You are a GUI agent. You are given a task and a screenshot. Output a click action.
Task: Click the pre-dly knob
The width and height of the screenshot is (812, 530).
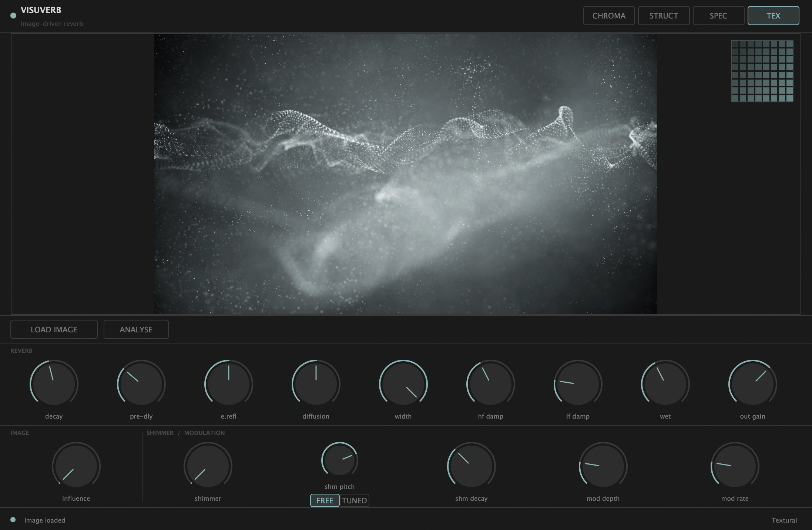[141, 384]
